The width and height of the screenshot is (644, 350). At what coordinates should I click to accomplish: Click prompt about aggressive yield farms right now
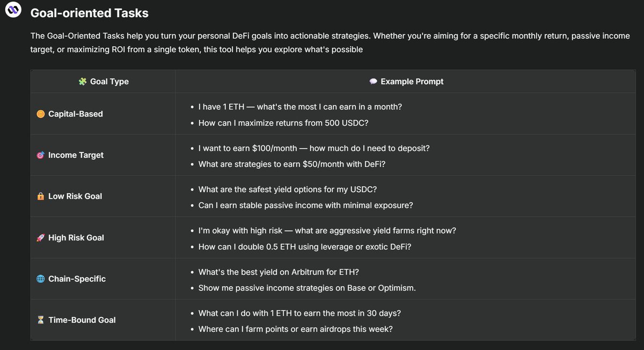327,230
